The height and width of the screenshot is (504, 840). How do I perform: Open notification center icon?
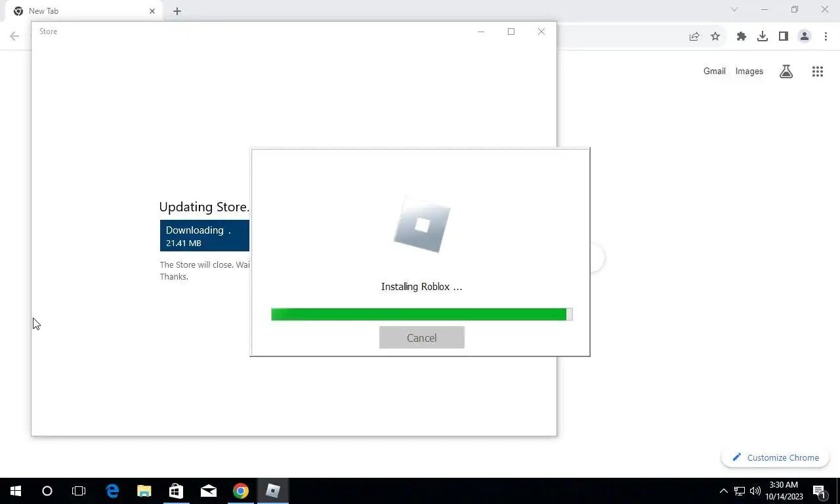point(820,491)
